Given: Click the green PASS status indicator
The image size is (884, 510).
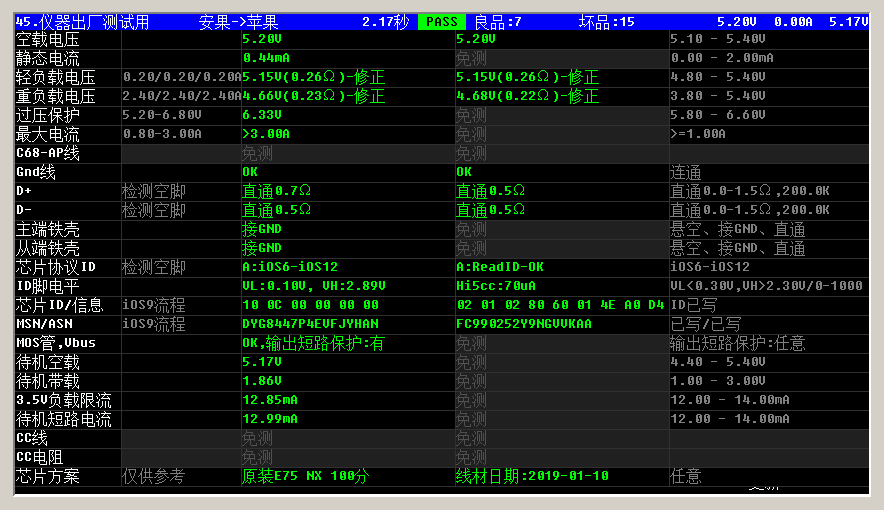Looking at the screenshot, I should coord(441,21).
